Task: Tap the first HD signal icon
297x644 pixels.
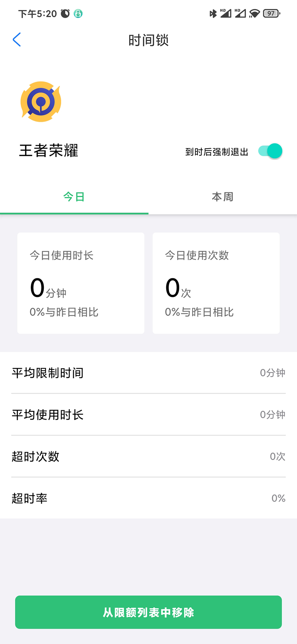Action: (226, 14)
